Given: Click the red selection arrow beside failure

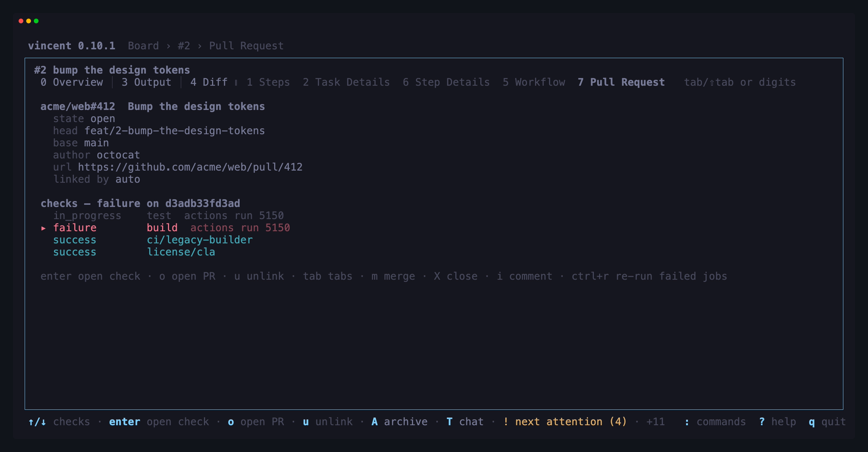Looking at the screenshot, I should tap(43, 228).
